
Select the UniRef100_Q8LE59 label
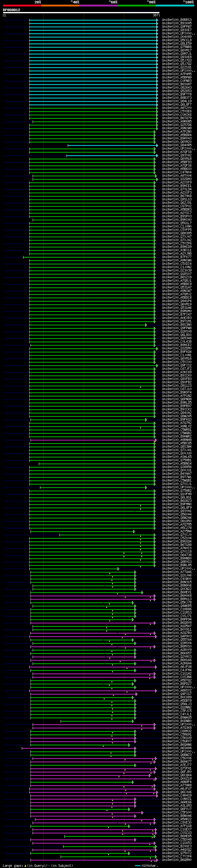[x=177, y=43]
